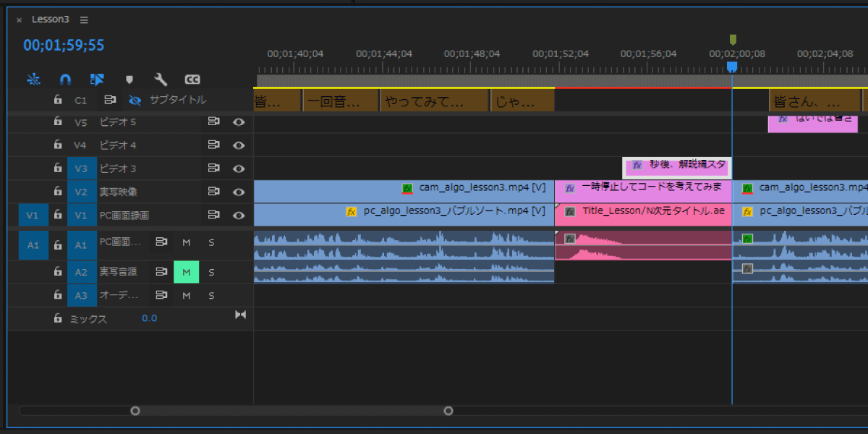Toggle sync lock on PC画面録画 track
Screen dimensions: 868x434
[214, 215]
